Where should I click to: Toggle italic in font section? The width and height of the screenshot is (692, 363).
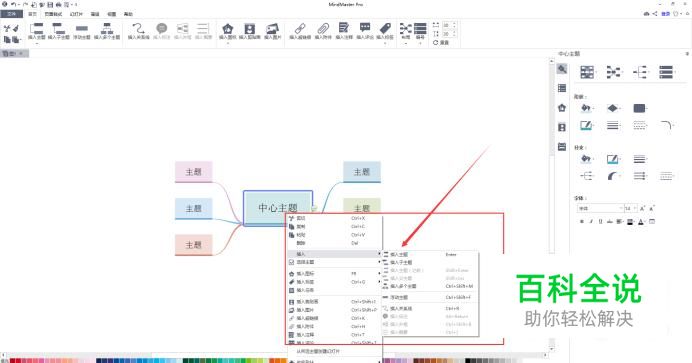[x=591, y=221]
